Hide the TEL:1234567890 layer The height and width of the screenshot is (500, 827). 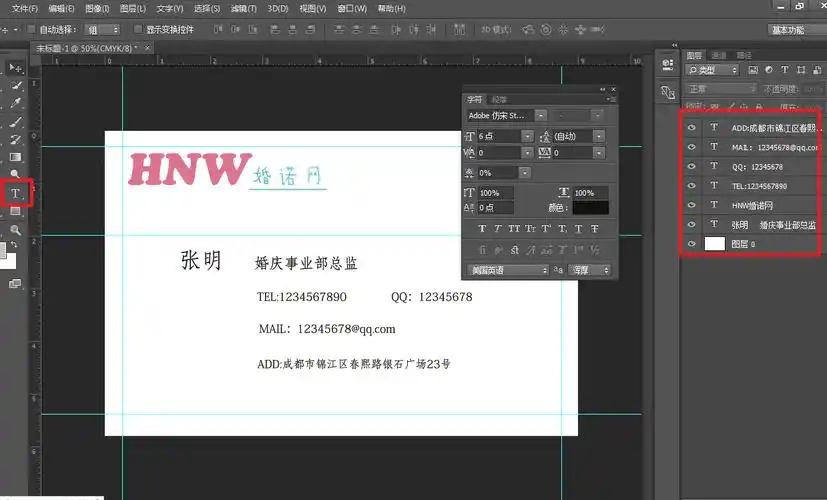691,186
